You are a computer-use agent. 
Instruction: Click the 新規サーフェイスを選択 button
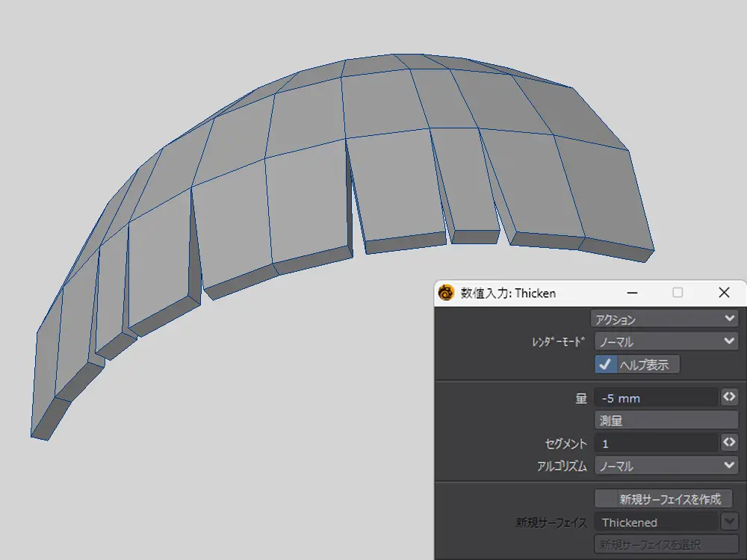[x=663, y=544]
